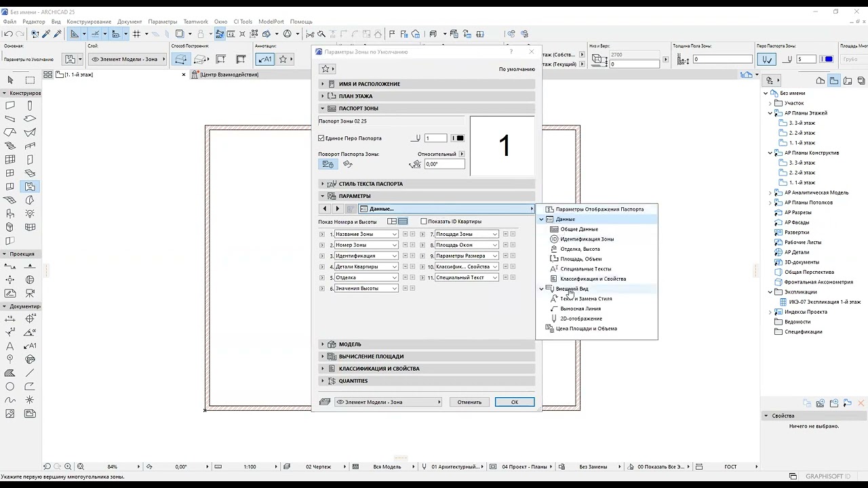
Task: Open the Teamwork menu
Action: [196, 22]
